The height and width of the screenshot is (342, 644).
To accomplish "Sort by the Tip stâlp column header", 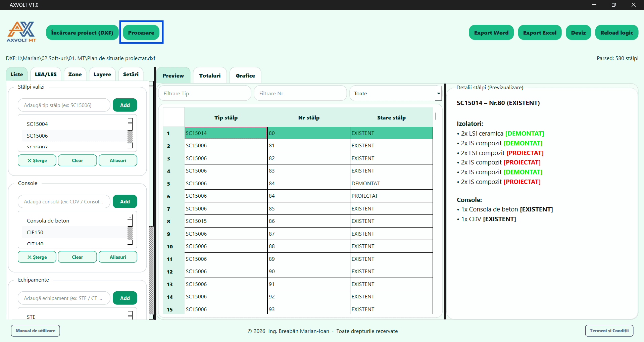I will pos(226,117).
